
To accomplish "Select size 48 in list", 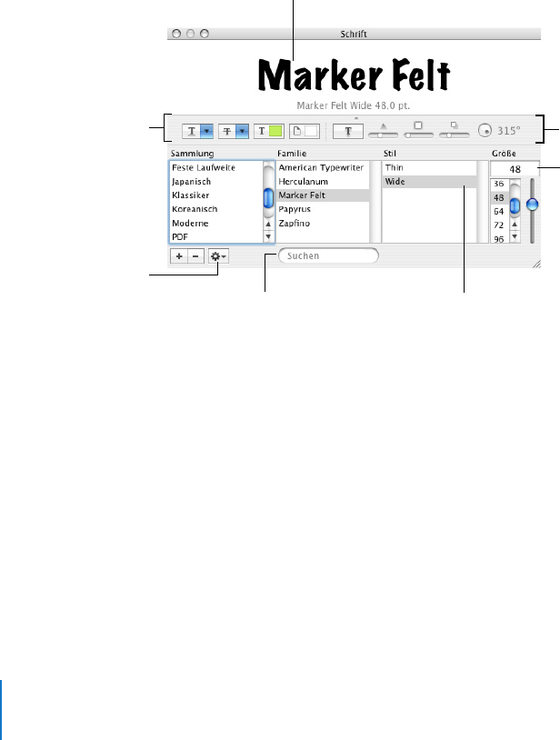I will click(x=499, y=198).
